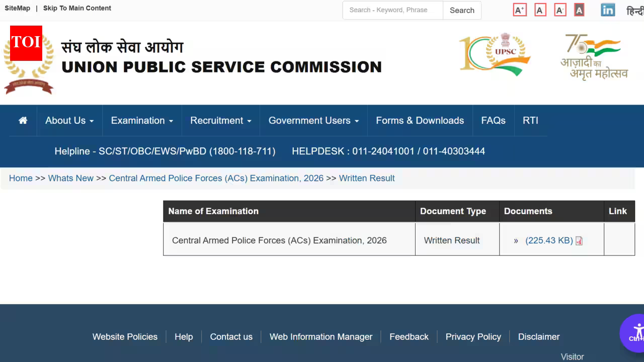The image size is (644, 362).
Task: Switch to high contrast A icon
Action: tap(579, 10)
